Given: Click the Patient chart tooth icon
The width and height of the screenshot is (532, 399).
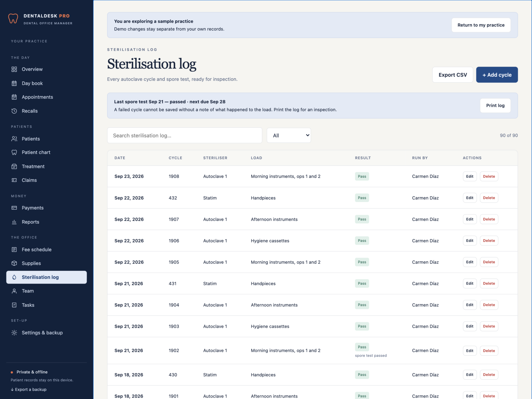Looking at the screenshot, I should (14, 152).
